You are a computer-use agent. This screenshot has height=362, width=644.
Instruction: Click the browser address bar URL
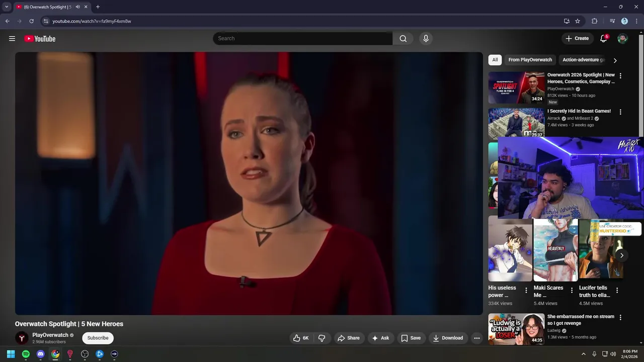click(x=92, y=21)
